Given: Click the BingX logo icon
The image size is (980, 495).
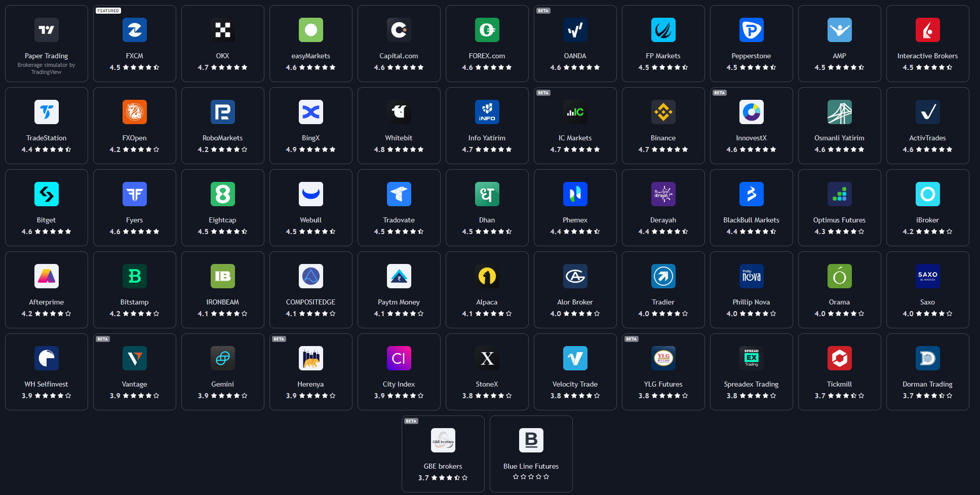Looking at the screenshot, I should point(311,112).
